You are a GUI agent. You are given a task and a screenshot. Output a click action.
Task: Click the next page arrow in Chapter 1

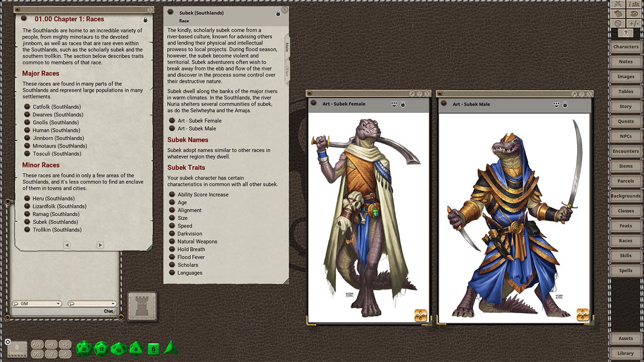[100, 245]
